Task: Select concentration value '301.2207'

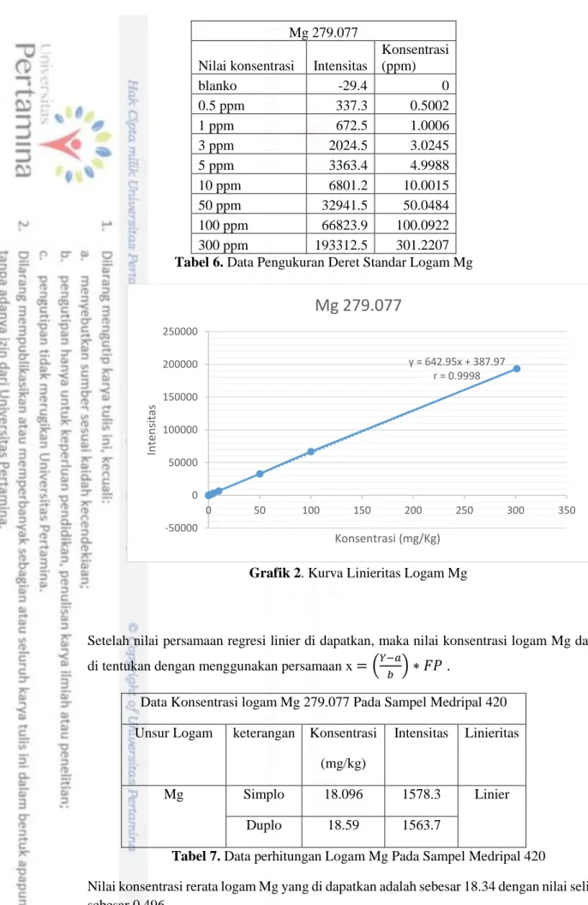Action: tap(423, 244)
